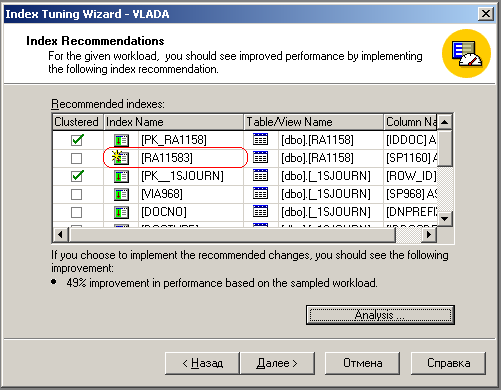Click the horizontal scrollbar left arrow
This screenshot has width=501, height=390.
[x=61, y=235]
